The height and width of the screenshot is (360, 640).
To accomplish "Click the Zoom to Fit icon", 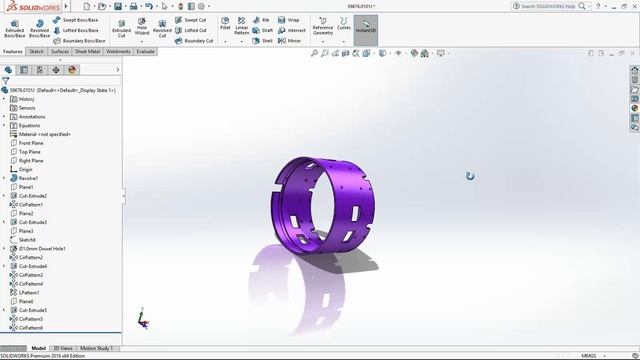I will (314, 53).
